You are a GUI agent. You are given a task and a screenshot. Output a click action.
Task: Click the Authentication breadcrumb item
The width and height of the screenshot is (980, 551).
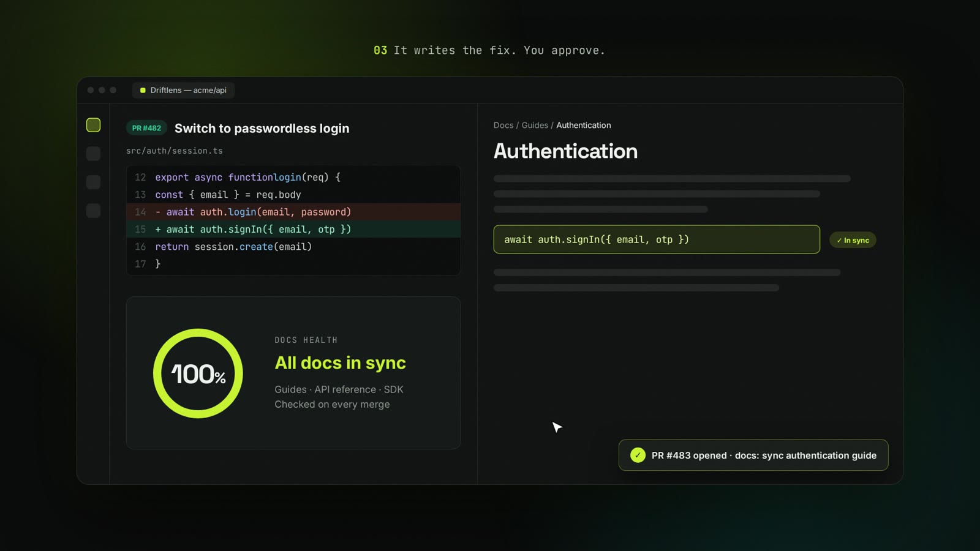(x=583, y=125)
